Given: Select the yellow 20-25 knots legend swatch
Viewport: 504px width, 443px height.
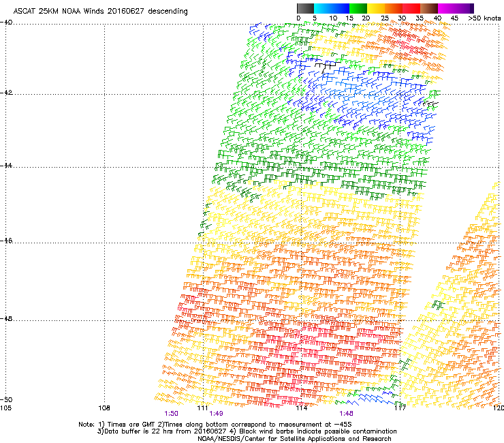Looking at the screenshot, I should point(376,8).
